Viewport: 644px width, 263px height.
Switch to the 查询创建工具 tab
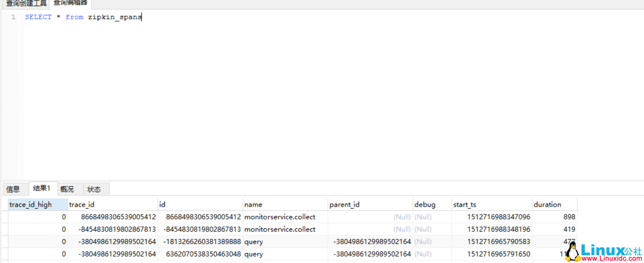tap(26, 4)
